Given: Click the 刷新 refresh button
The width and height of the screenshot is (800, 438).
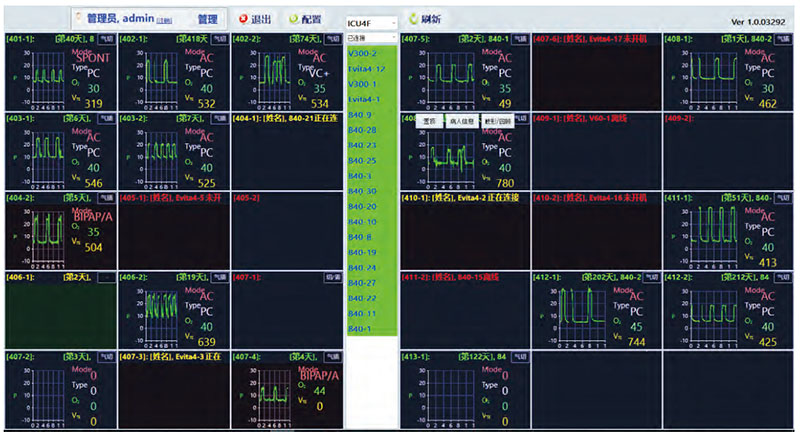Looking at the screenshot, I should pyautogui.click(x=425, y=19).
